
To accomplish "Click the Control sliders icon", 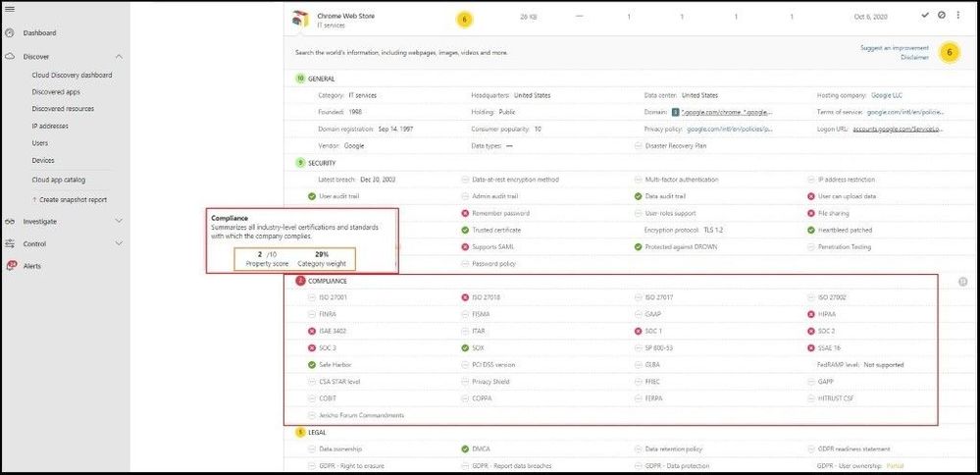I will 10,243.
